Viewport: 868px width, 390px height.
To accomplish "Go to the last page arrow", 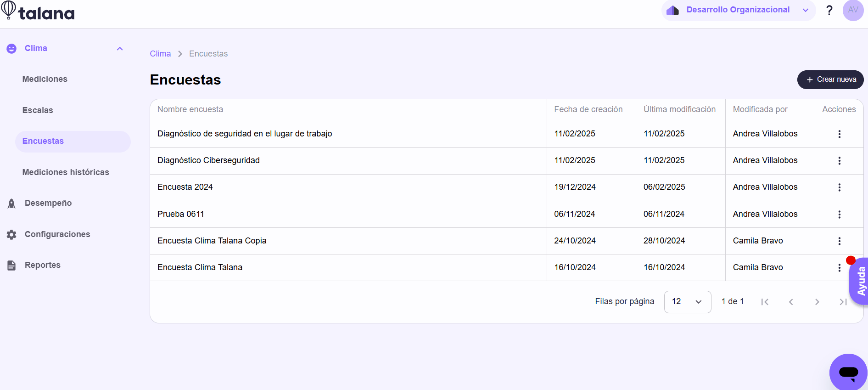I will 843,302.
